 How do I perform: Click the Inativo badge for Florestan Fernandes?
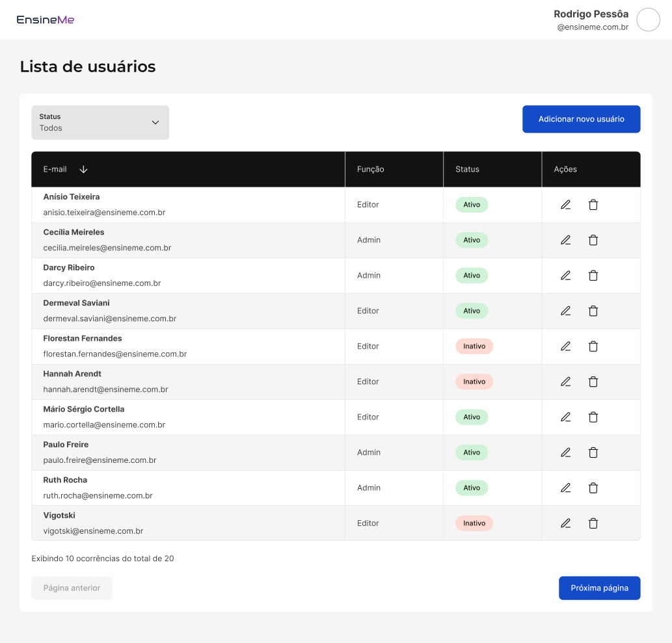click(474, 347)
